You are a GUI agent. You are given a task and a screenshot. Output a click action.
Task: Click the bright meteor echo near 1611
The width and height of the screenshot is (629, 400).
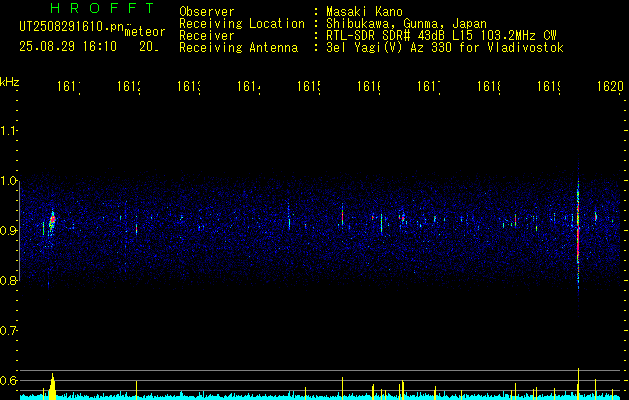[x=51, y=222]
